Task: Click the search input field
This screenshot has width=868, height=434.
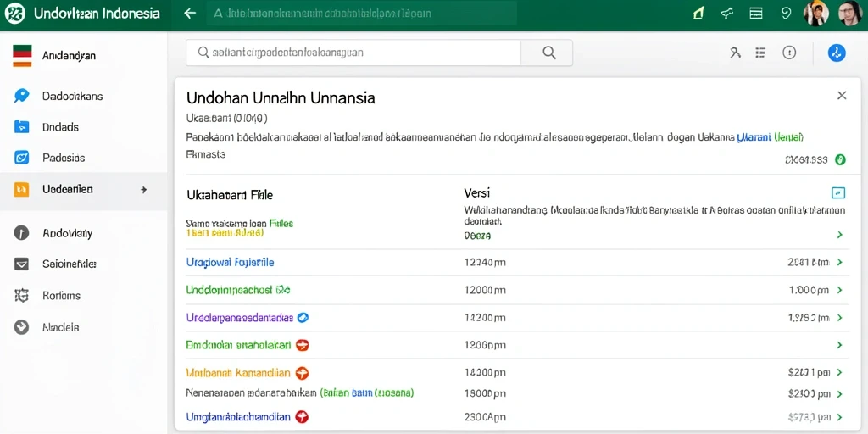Action: [x=353, y=53]
